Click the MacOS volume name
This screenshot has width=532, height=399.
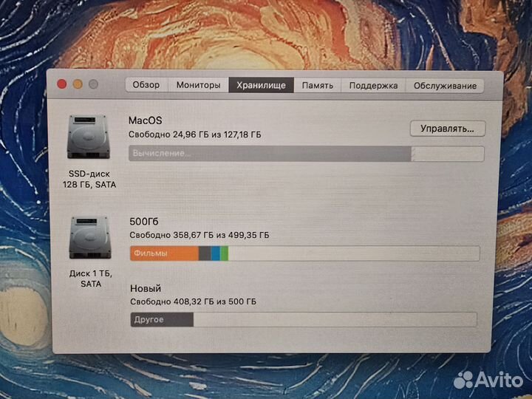(x=146, y=120)
